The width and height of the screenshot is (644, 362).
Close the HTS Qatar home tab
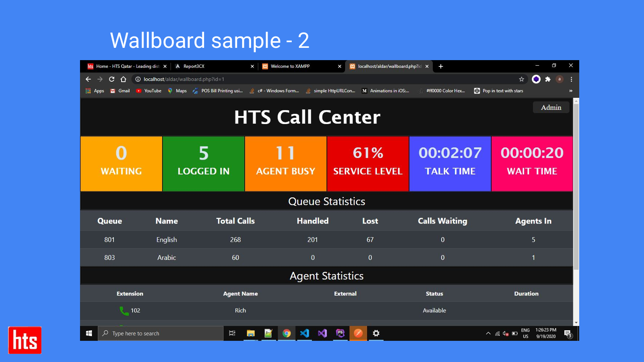[165, 66]
